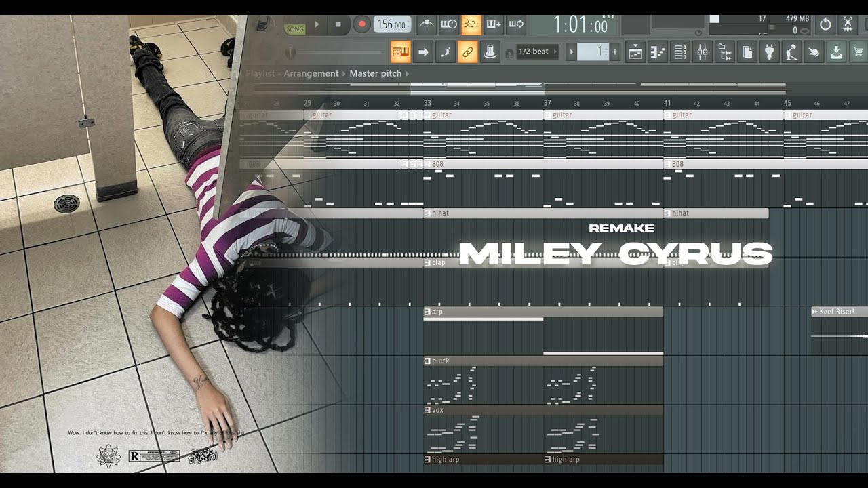
Task: Open the content library cart icon
Action: click(859, 52)
